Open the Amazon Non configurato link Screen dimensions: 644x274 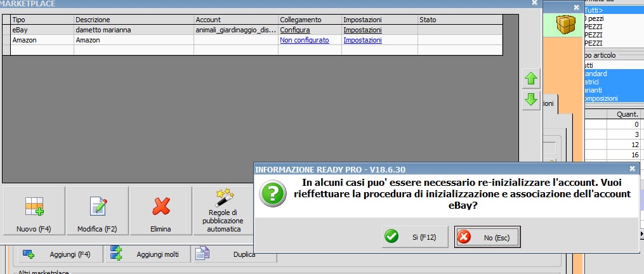[x=305, y=40]
